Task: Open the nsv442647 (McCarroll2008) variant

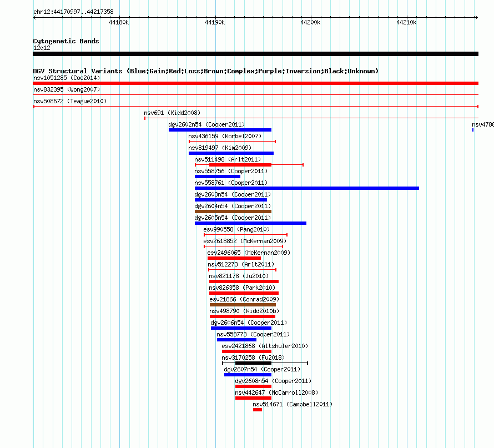Action: [276, 392]
